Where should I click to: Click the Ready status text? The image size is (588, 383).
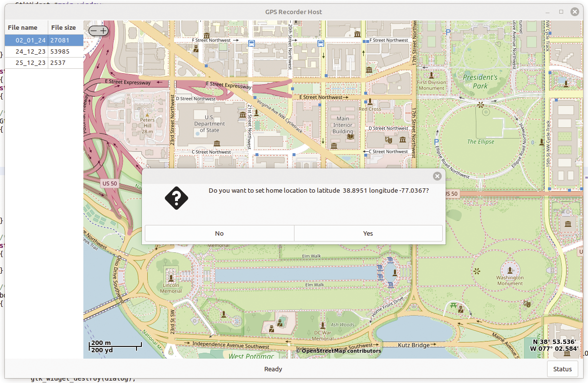tap(273, 369)
